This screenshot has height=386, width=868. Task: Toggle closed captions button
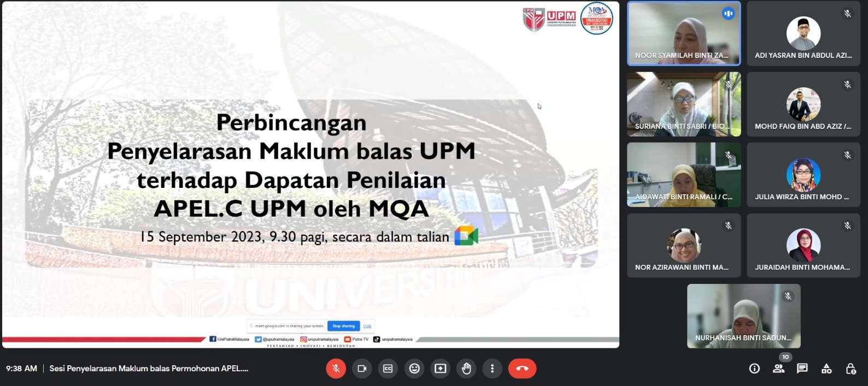(x=388, y=369)
